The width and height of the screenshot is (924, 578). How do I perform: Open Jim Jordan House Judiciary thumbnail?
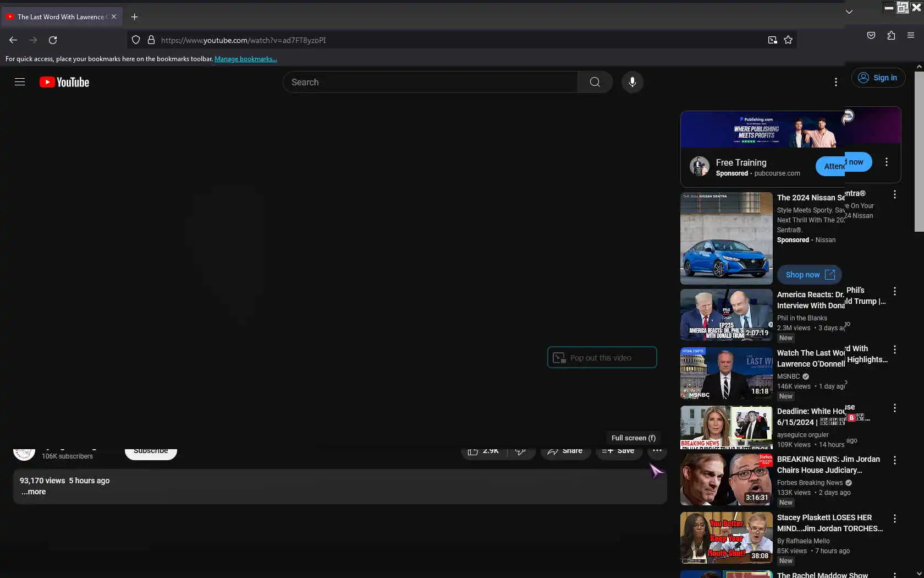coord(727,479)
